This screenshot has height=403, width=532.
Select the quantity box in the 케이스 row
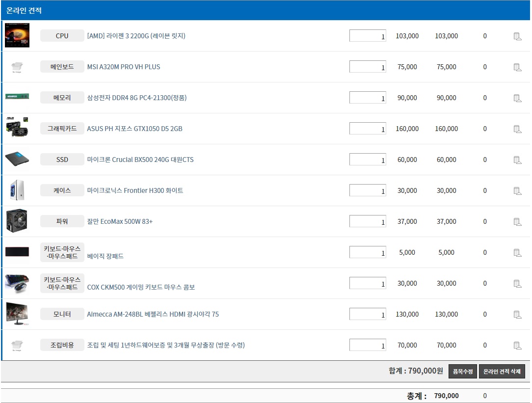tap(368, 190)
